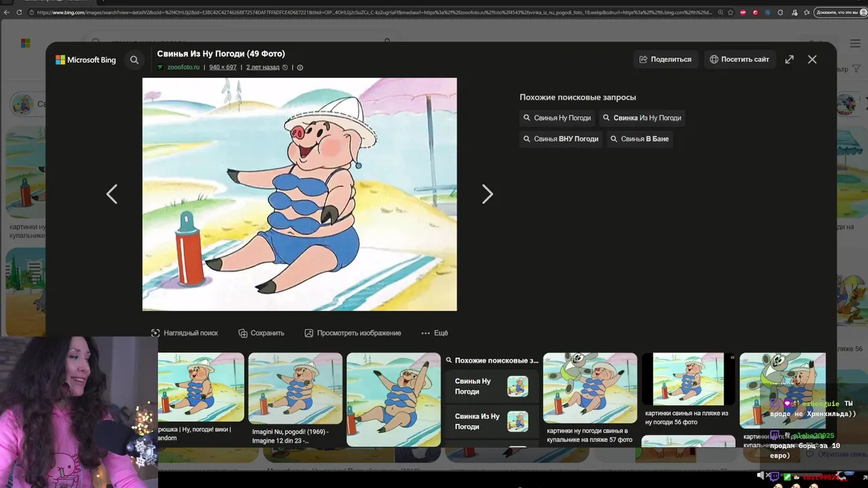Go to the previous image with the left arrow
The image size is (868, 488).
[x=112, y=194]
